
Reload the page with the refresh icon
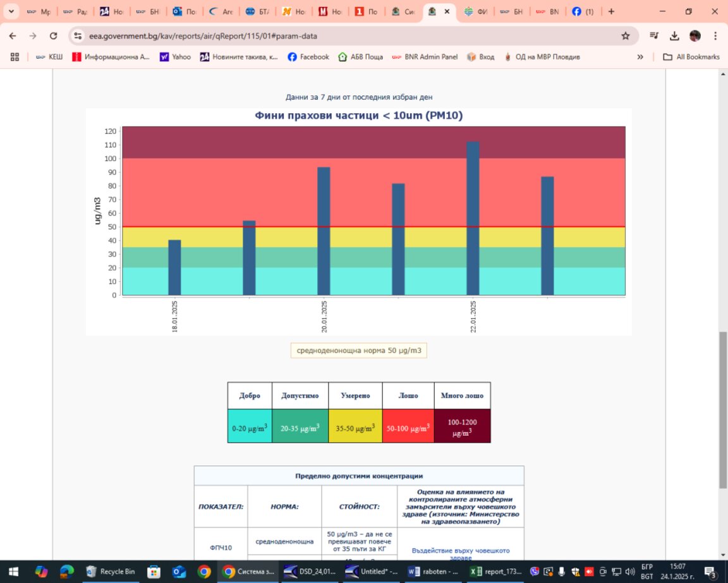point(53,36)
